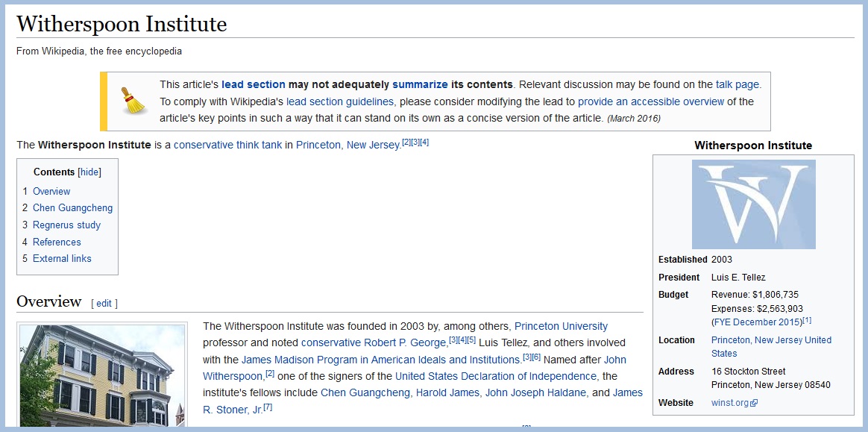
Task: Hide the Contents box using the hide toggle
Action: pyautogui.click(x=89, y=172)
